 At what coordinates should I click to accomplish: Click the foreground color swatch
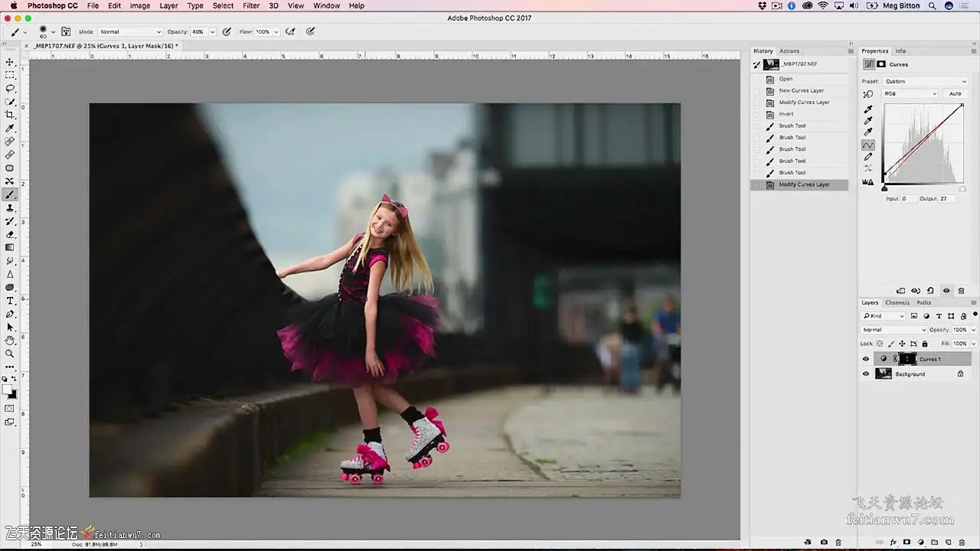point(8,390)
